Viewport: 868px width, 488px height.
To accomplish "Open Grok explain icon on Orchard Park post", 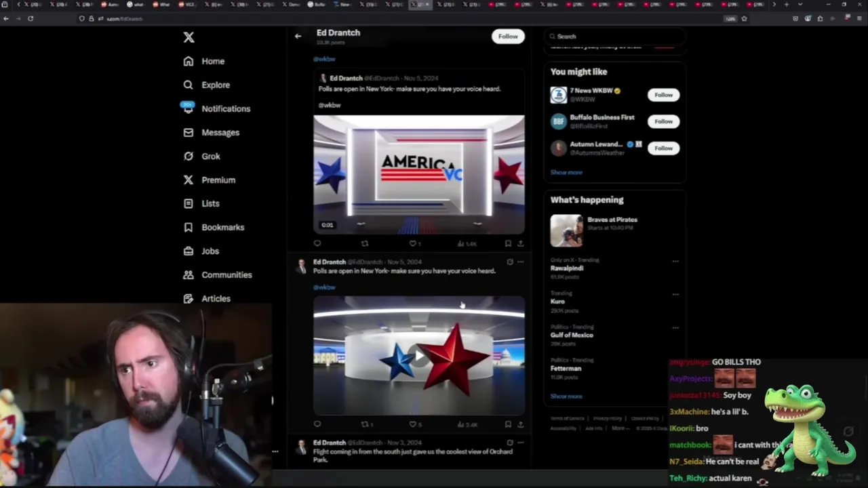I will [510, 443].
